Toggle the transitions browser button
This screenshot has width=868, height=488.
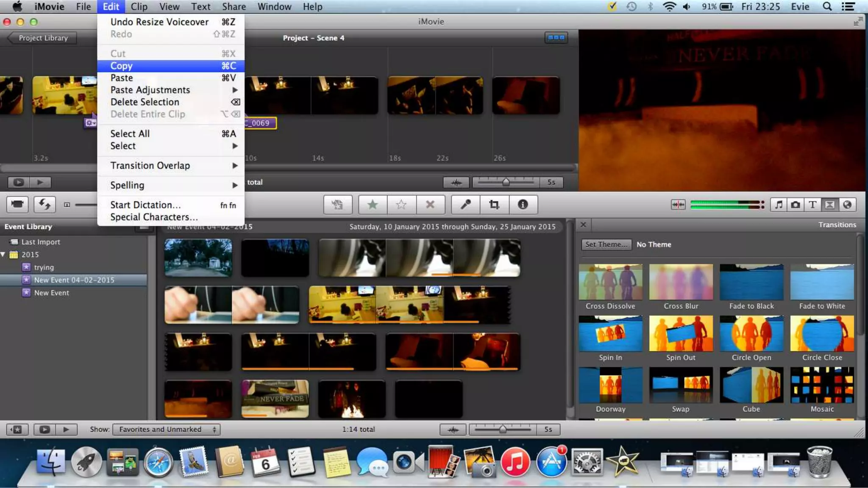click(x=830, y=205)
